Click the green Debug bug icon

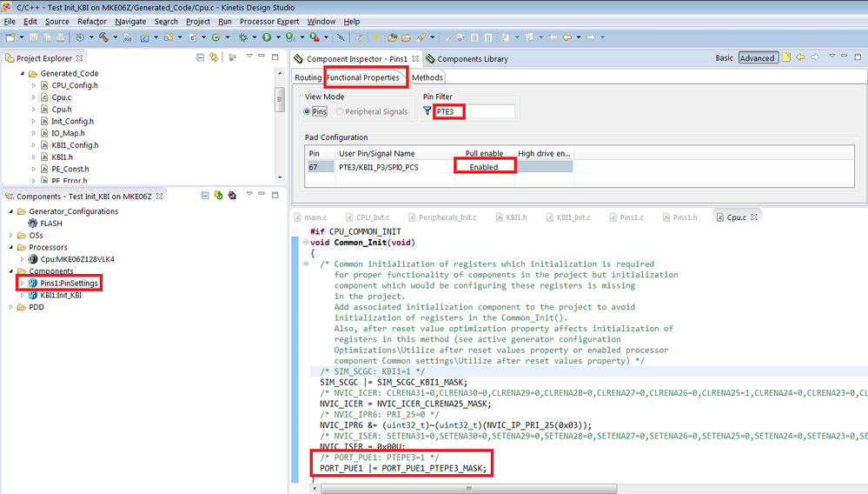click(x=243, y=37)
